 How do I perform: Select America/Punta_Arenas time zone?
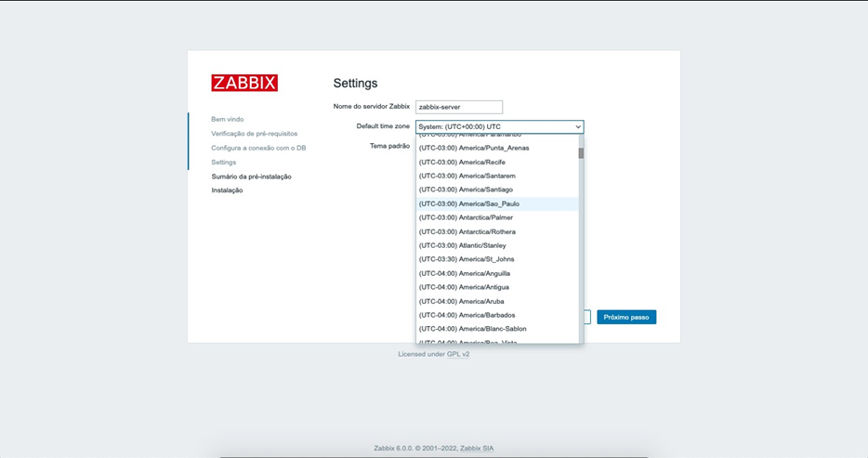click(x=497, y=148)
